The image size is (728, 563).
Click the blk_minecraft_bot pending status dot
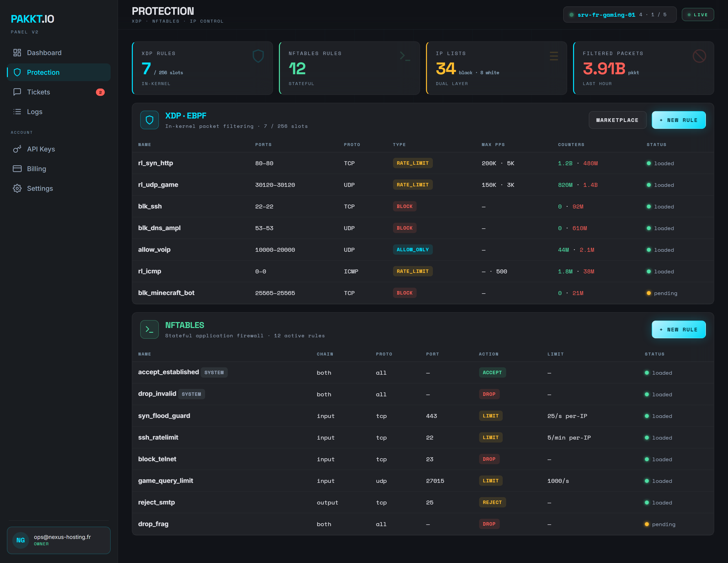[649, 293]
